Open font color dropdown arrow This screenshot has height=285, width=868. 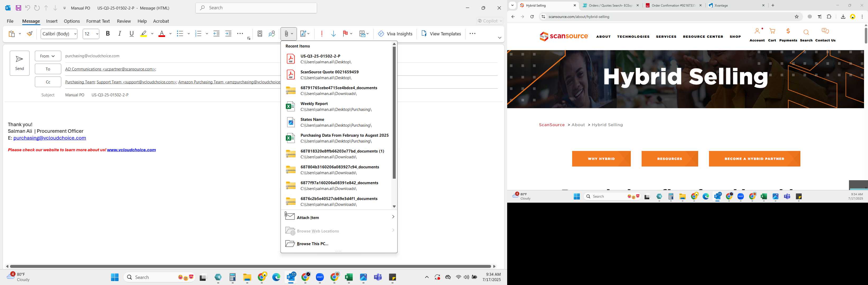[170, 34]
